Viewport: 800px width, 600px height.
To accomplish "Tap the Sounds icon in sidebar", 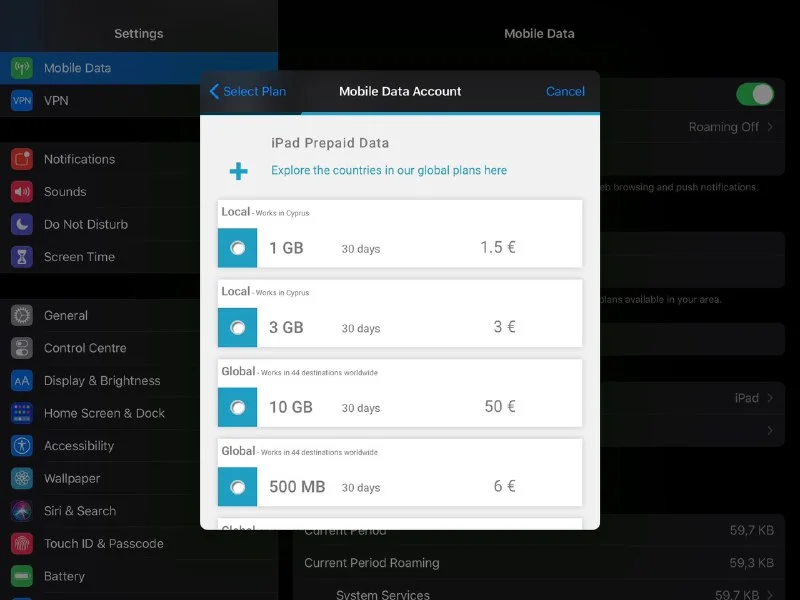I will [22, 192].
